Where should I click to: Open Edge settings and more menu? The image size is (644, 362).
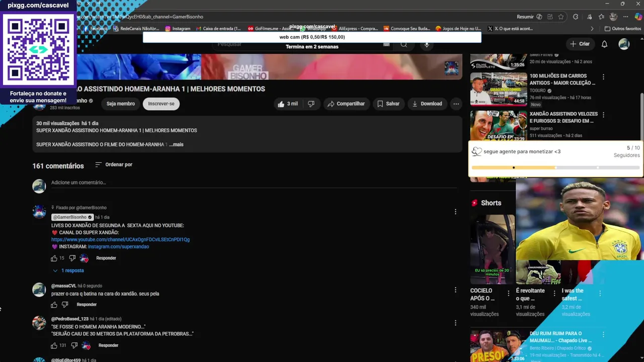626,17
